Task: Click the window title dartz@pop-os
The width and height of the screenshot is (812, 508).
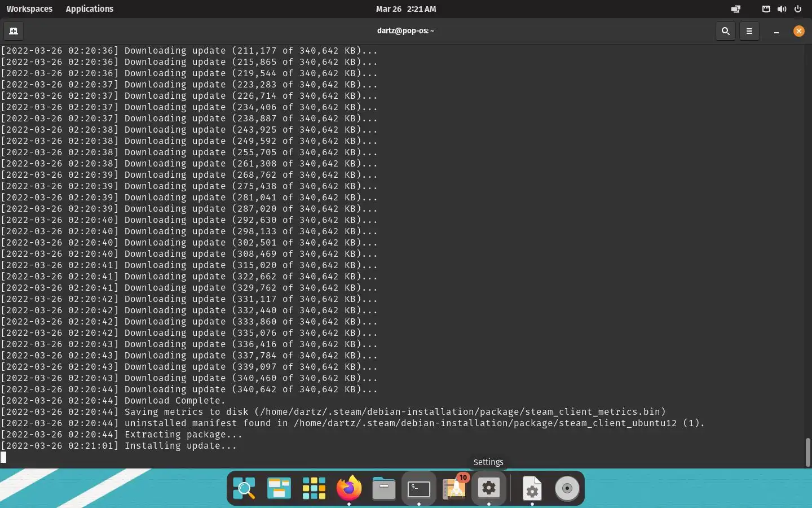Action: (405, 31)
